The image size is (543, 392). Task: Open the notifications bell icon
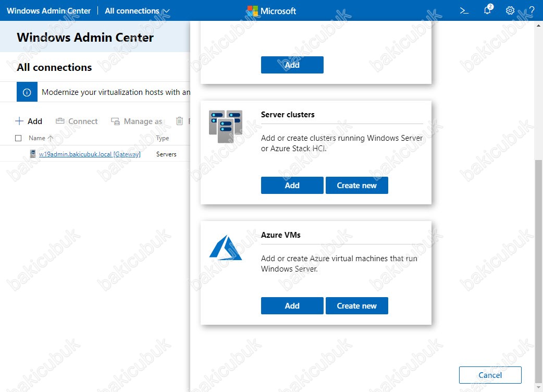tap(488, 10)
